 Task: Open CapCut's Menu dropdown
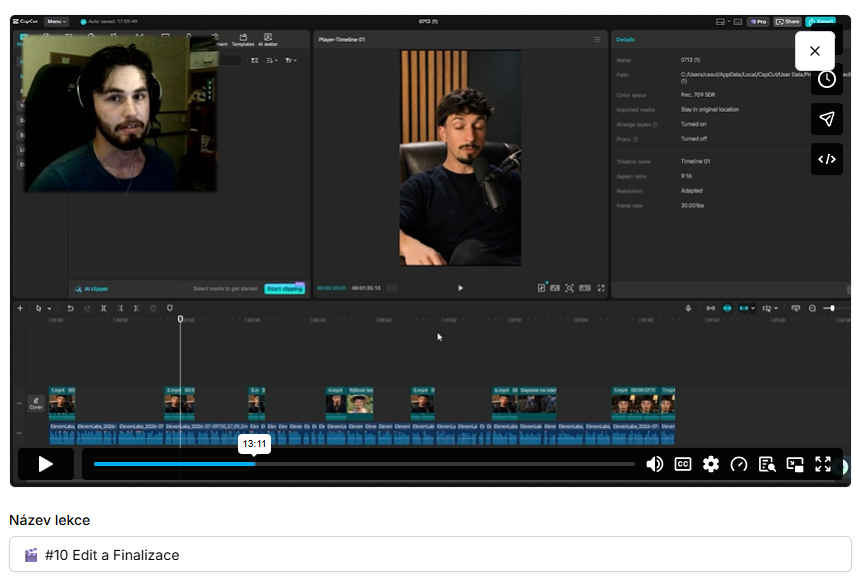(56, 21)
